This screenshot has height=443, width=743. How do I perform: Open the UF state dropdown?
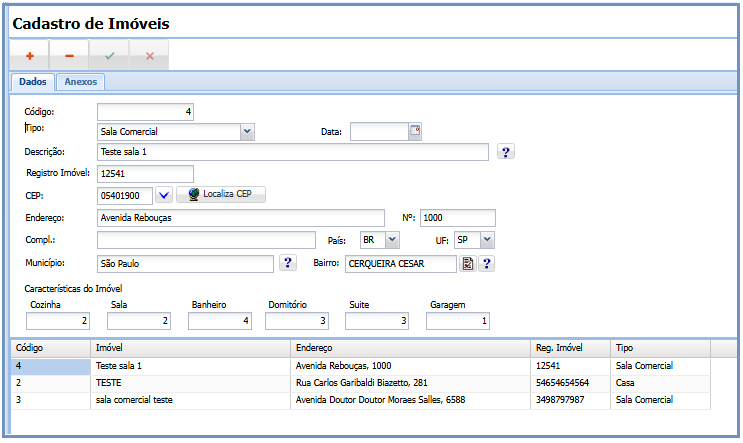[486, 240]
